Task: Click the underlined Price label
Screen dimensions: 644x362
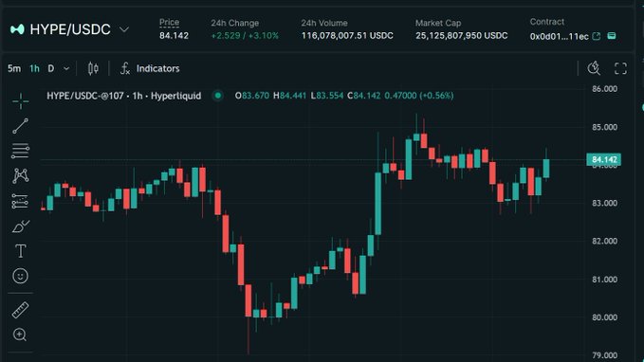Action: point(169,23)
